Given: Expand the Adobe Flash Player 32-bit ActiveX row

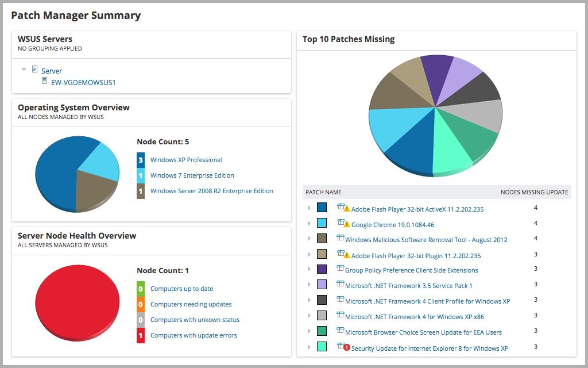Looking at the screenshot, I should point(310,208).
